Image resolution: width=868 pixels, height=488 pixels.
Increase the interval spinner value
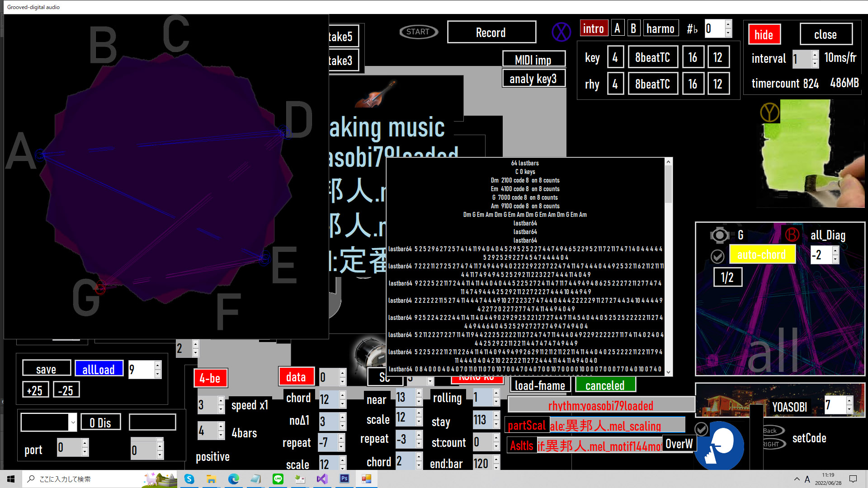(x=815, y=54)
